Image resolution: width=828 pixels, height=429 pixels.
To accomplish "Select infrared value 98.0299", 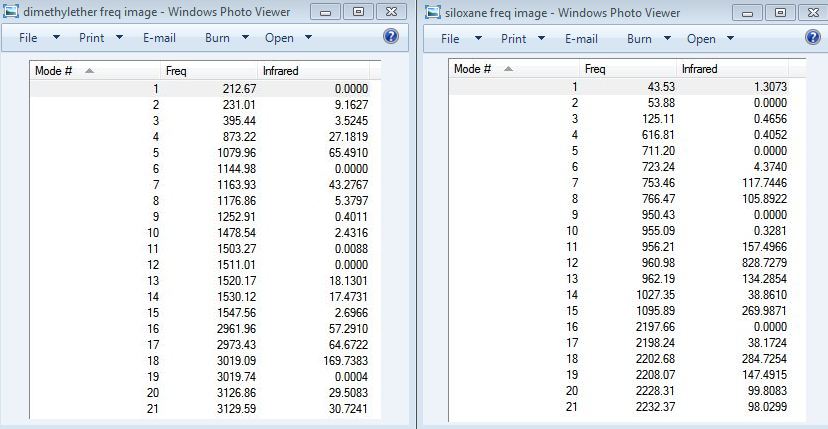I will tap(766, 407).
